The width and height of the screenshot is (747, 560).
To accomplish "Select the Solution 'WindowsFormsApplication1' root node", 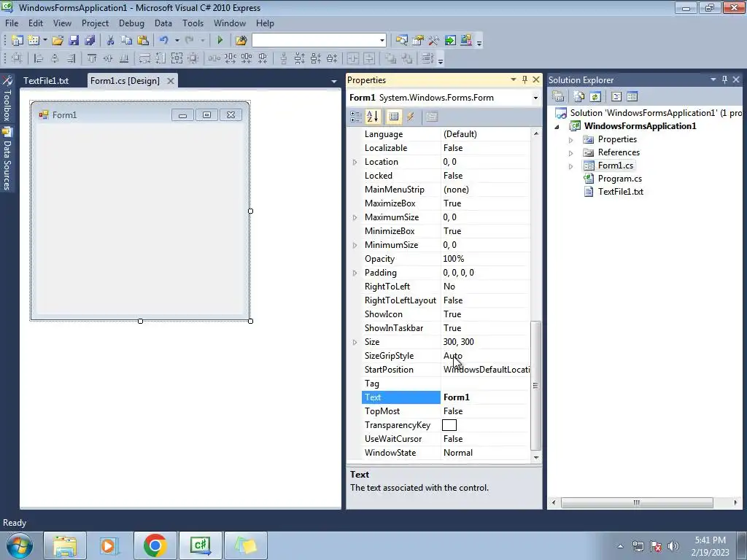I will (x=656, y=113).
